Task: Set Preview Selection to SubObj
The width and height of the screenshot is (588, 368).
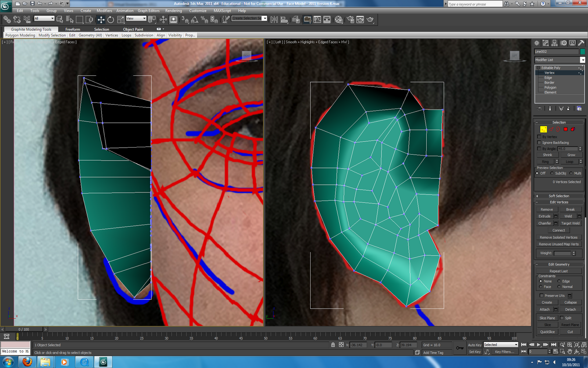Action: [x=552, y=173]
